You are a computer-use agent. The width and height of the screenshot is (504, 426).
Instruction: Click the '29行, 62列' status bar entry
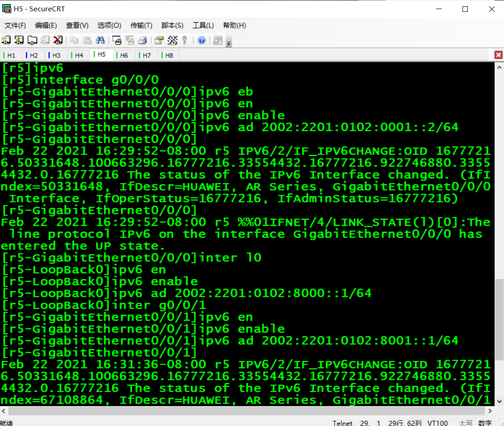[x=405, y=423]
